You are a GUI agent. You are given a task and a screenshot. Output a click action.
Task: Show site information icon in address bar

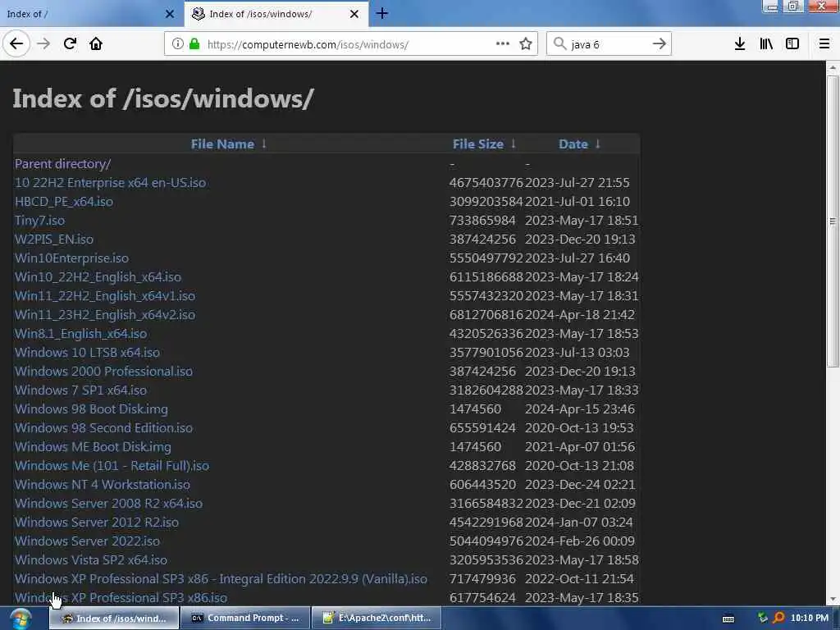tap(178, 44)
